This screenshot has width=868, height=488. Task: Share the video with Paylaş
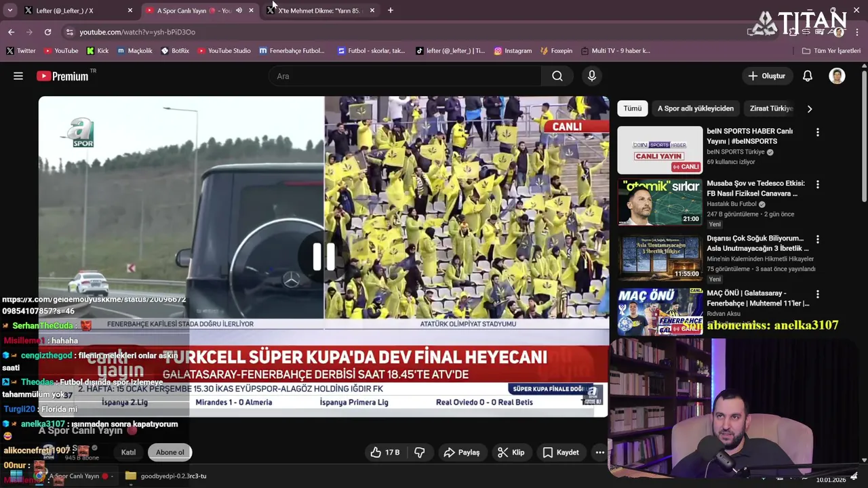462,452
